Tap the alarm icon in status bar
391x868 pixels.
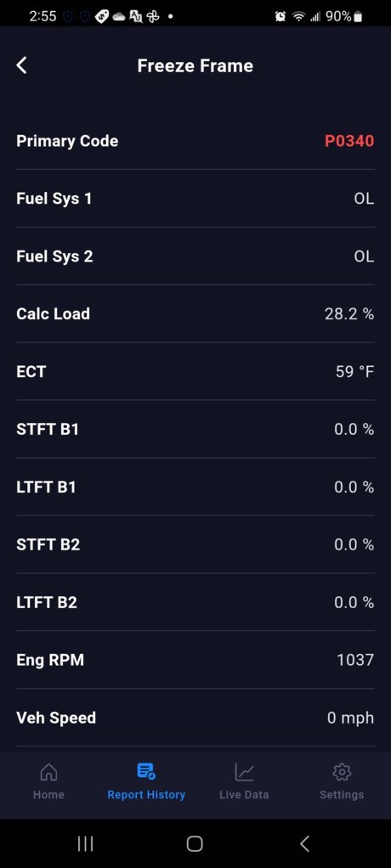click(280, 17)
